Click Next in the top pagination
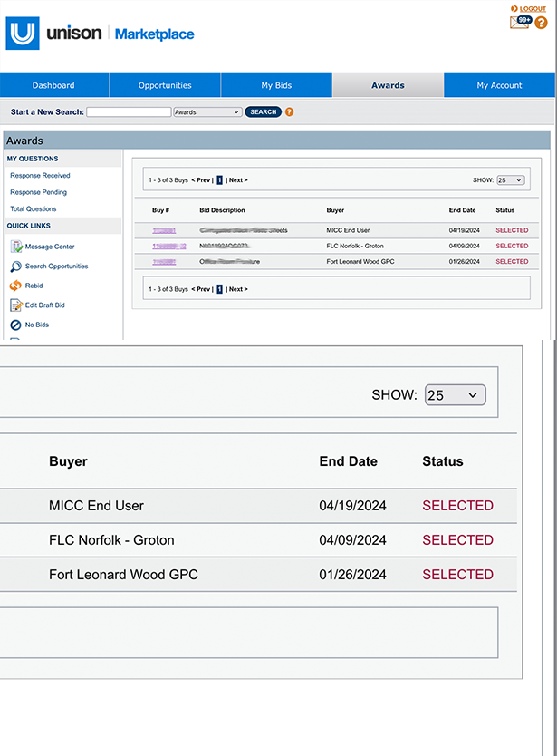The image size is (557, 756). (237, 179)
